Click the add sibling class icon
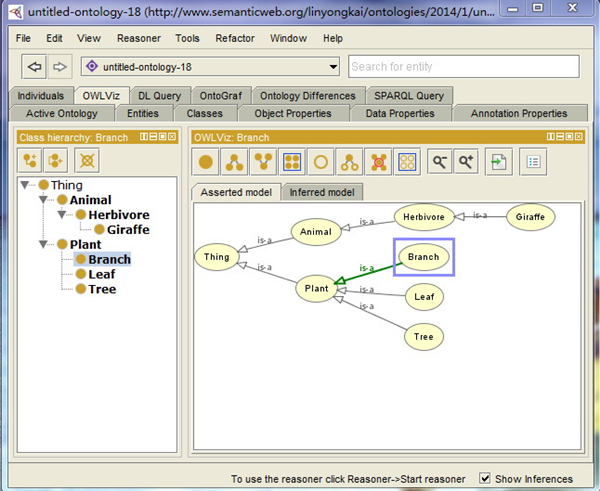600x491 pixels. coord(58,160)
